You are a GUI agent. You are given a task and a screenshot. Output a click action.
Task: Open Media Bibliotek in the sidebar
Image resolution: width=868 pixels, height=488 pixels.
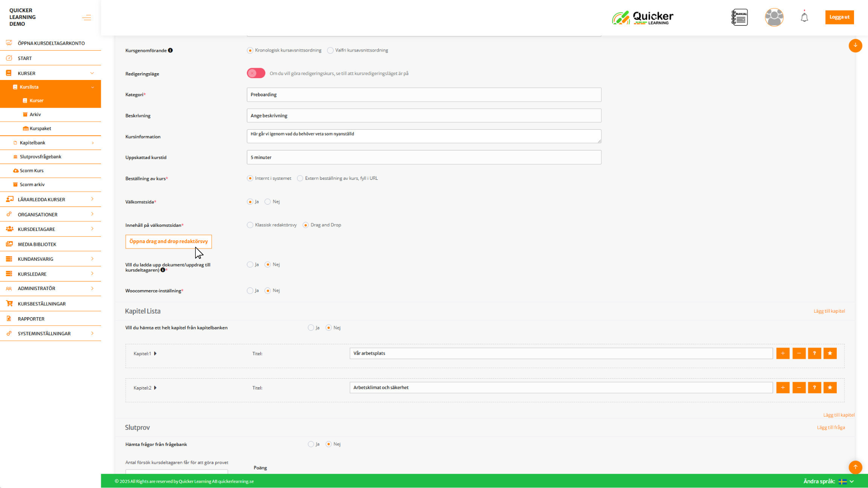tap(37, 244)
